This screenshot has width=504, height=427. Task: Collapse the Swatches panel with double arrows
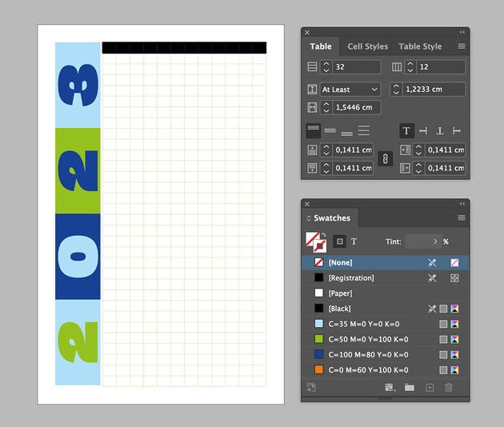tap(462, 204)
